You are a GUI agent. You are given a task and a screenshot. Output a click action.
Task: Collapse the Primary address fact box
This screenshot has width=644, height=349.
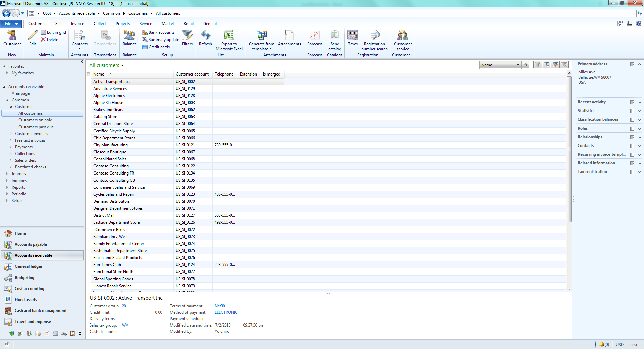coord(640,64)
